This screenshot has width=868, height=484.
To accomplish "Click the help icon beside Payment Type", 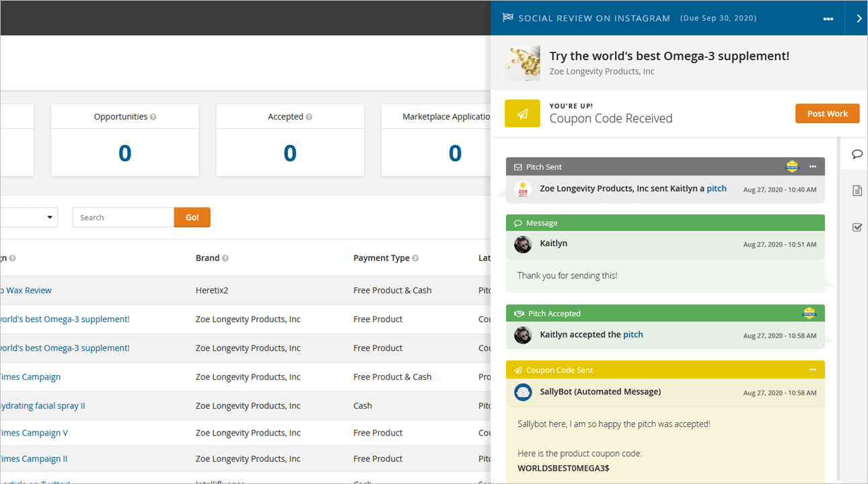I will click(x=415, y=258).
